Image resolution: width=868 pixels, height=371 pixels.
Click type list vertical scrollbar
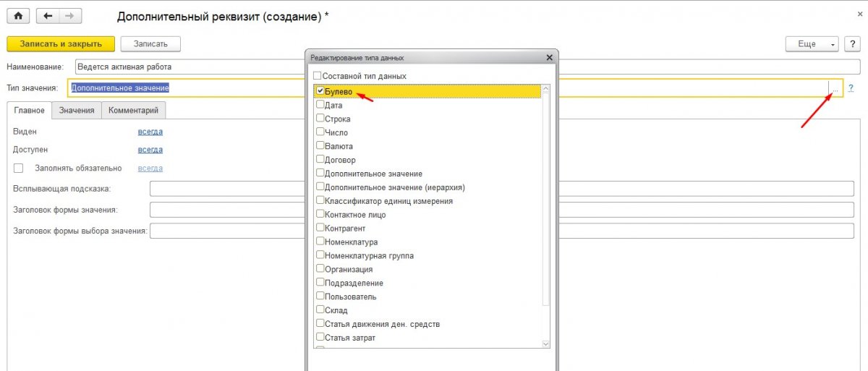pyautogui.click(x=546, y=216)
